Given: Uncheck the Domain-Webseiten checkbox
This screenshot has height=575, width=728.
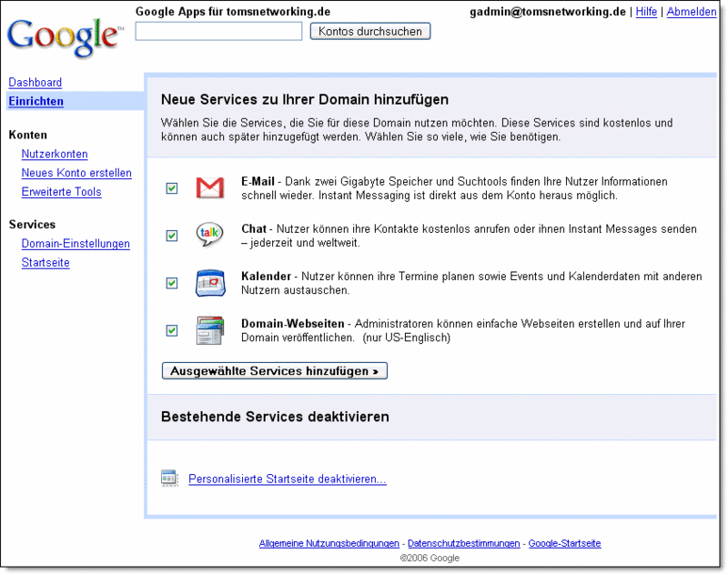Looking at the screenshot, I should (x=172, y=330).
